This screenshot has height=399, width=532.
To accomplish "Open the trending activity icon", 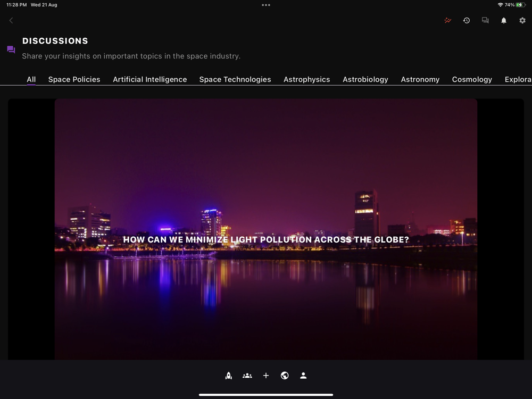I will point(448,20).
